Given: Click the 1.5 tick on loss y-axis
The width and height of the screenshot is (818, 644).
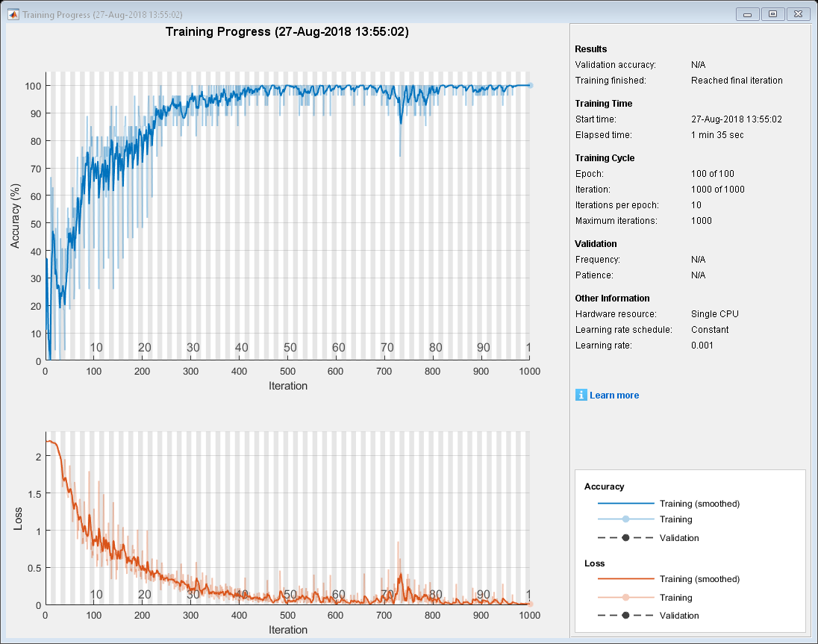Looking at the screenshot, I should 34,494.
